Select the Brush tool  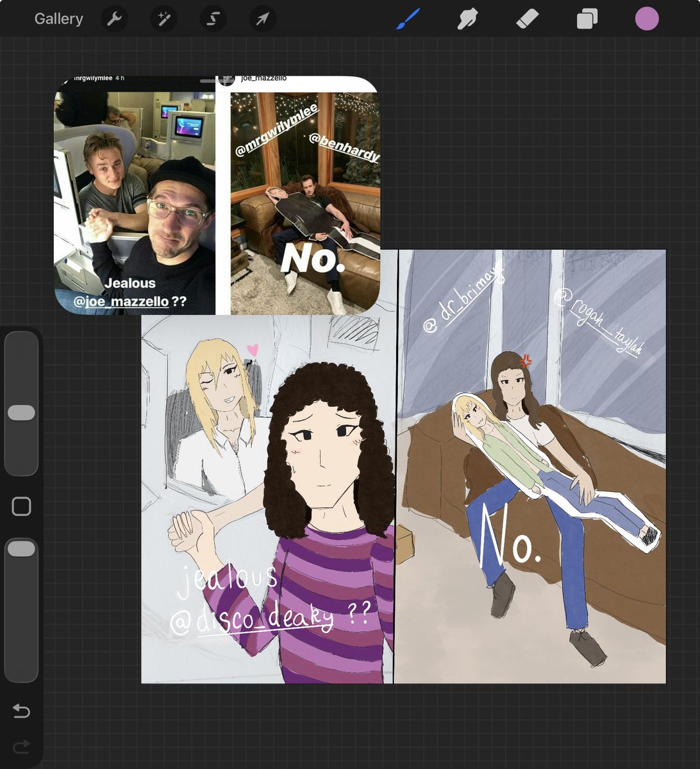coord(408,19)
